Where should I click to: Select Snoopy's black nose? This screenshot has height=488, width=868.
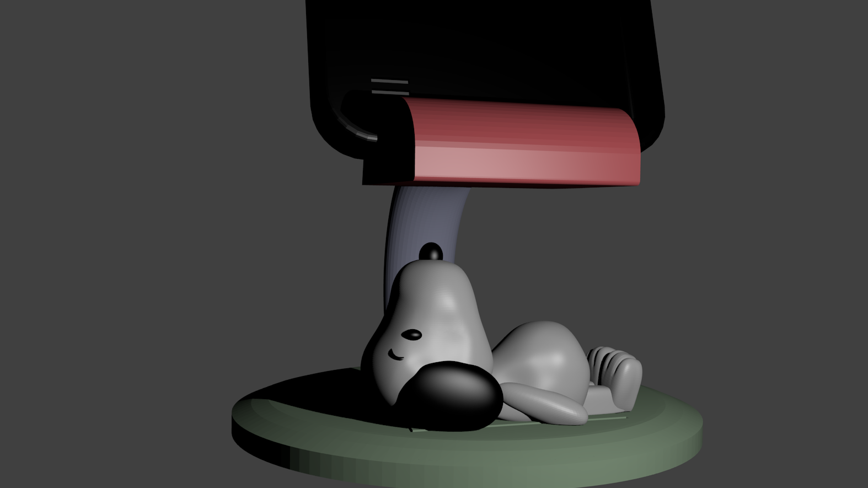pos(431,251)
